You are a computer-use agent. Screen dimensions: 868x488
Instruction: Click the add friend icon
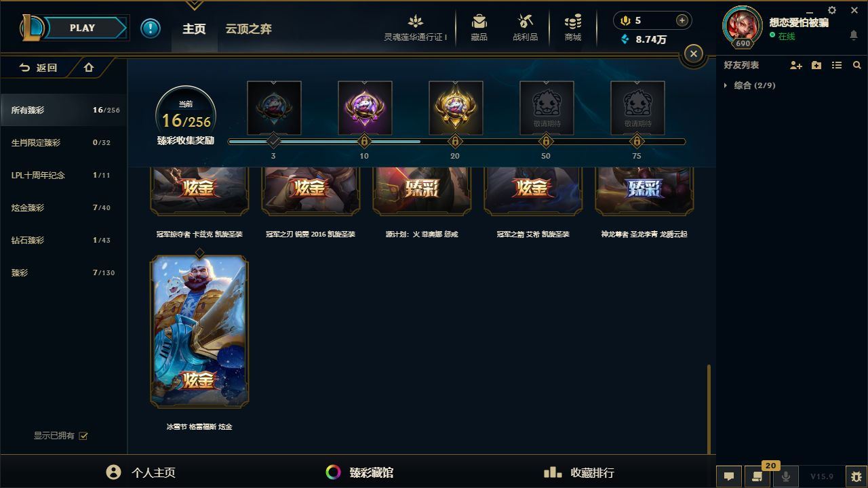click(796, 65)
